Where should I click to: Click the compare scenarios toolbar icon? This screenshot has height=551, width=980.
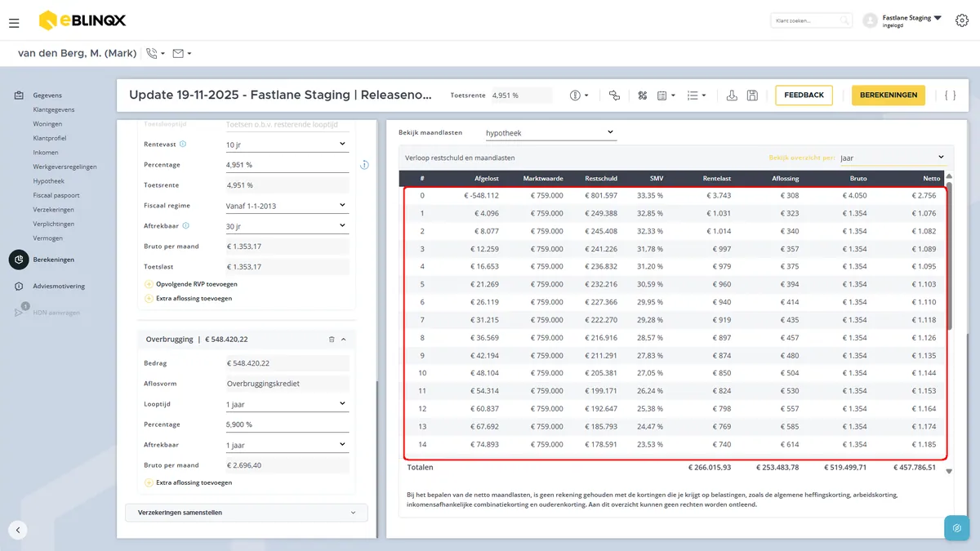pyautogui.click(x=614, y=96)
